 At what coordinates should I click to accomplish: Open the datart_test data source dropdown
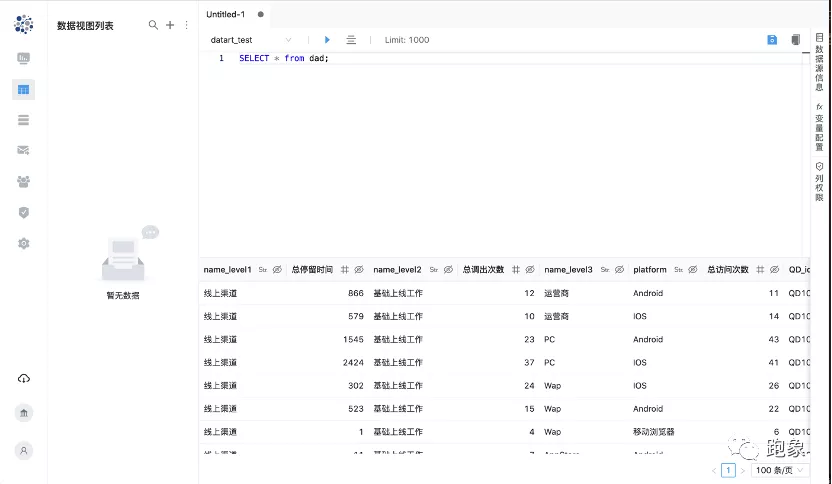click(251, 40)
